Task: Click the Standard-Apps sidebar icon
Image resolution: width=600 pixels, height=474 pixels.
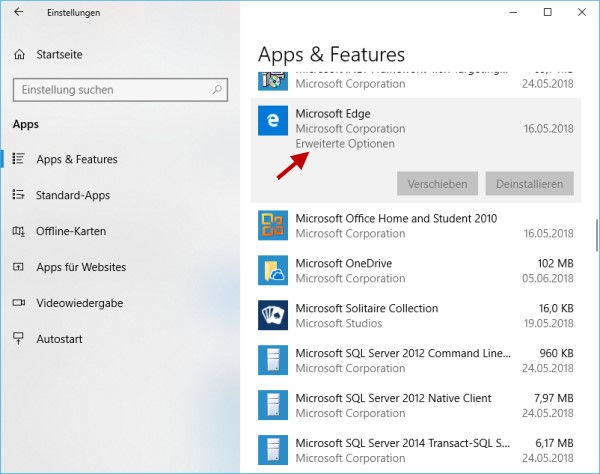Action: (x=18, y=195)
